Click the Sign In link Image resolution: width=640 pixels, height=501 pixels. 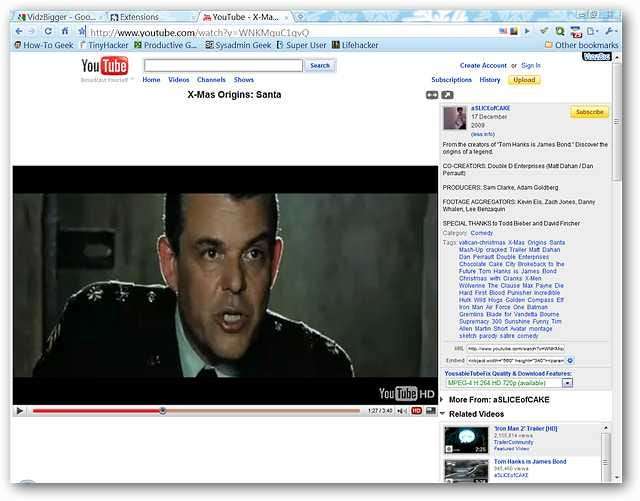click(531, 65)
